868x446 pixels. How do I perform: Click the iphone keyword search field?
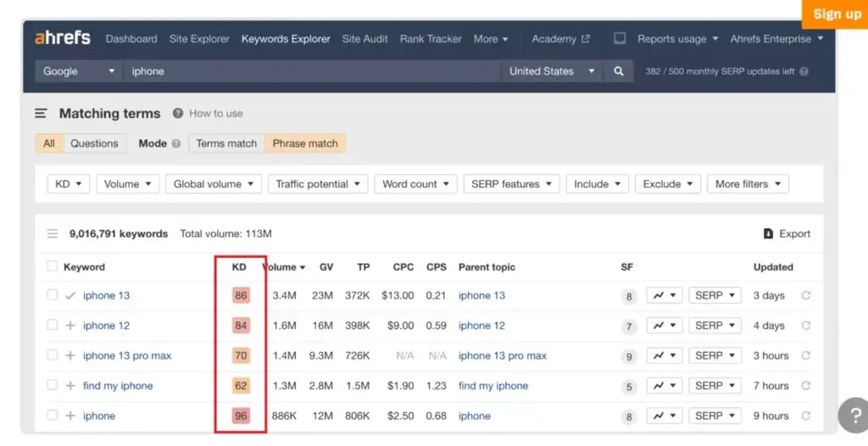pyautogui.click(x=312, y=71)
